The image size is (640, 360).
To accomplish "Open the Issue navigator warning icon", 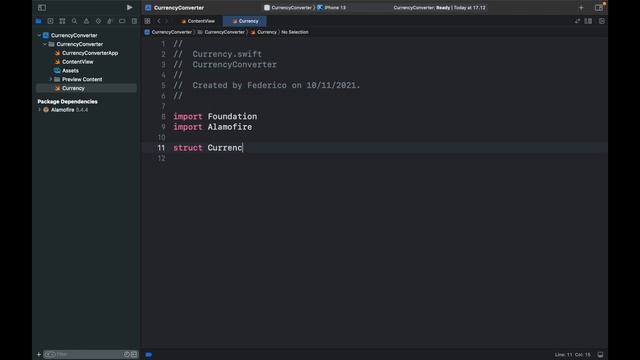I will [x=86, y=21].
